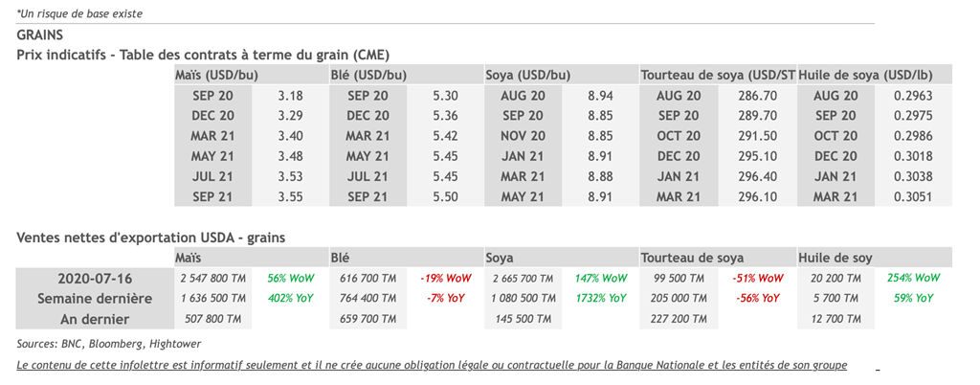Screen dimensions: 980x385
Task: Click the green 1732% YoY value
Action: [600, 298]
